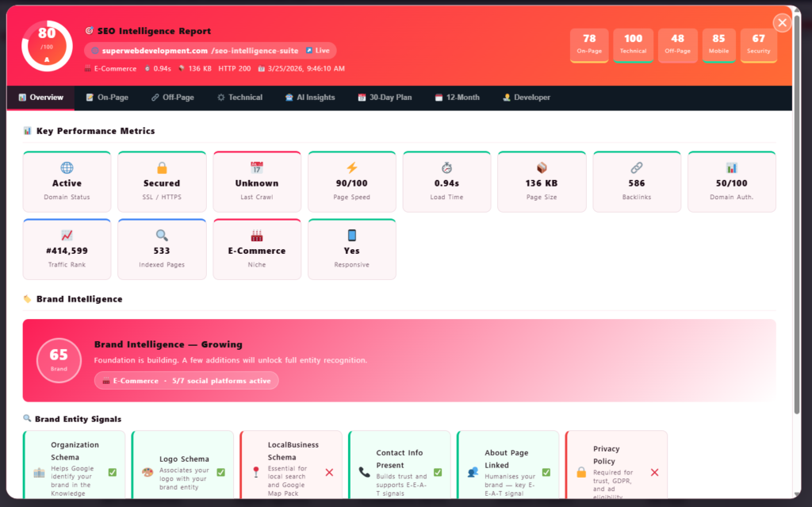Select the Developer tab
This screenshot has width=812, height=507.
[x=527, y=98]
